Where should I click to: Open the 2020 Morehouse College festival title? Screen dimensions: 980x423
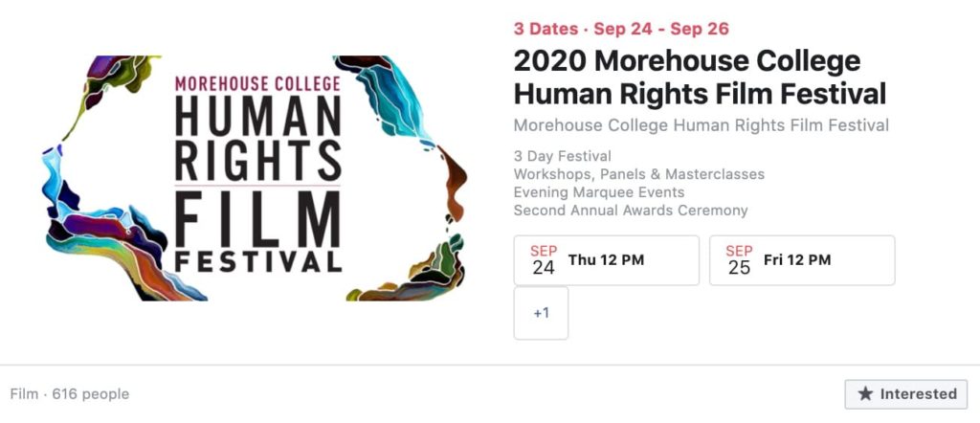tap(700, 78)
